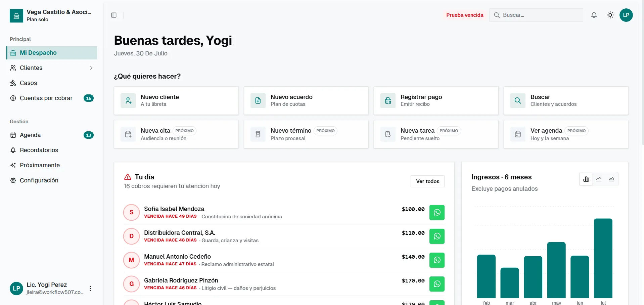Switch Ingresos chart to line view
The width and height of the screenshot is (644, 305).
click(599, 179)
